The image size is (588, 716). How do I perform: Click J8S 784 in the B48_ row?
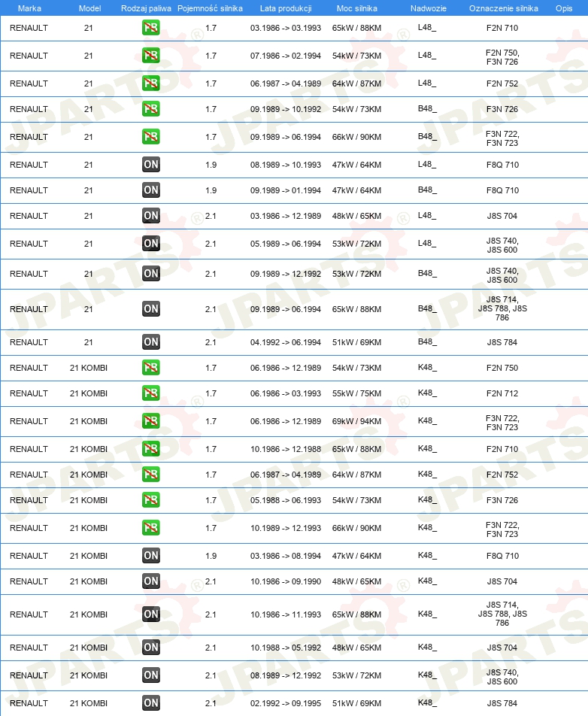pyautogui.click(x=502, y=342)
